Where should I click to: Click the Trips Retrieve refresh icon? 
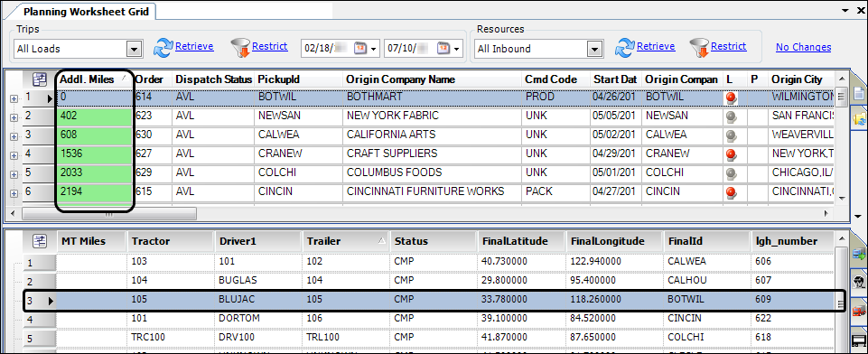tap(163, 48)
